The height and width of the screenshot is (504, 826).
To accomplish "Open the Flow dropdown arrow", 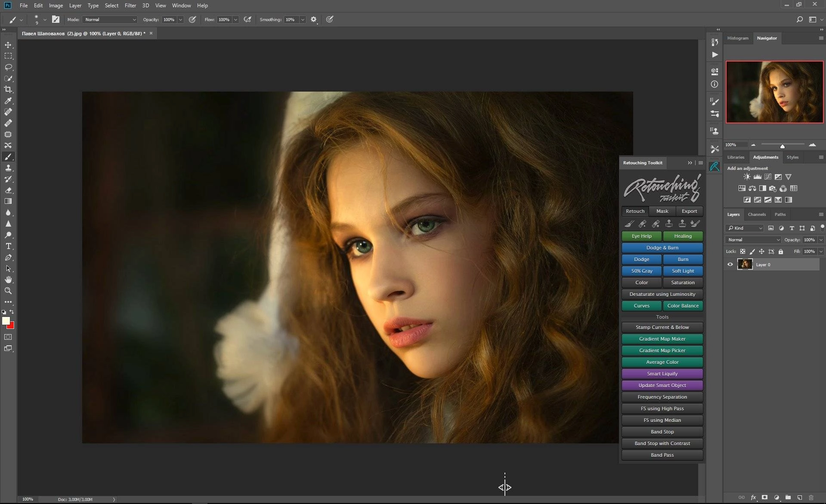I will (235, 19).
